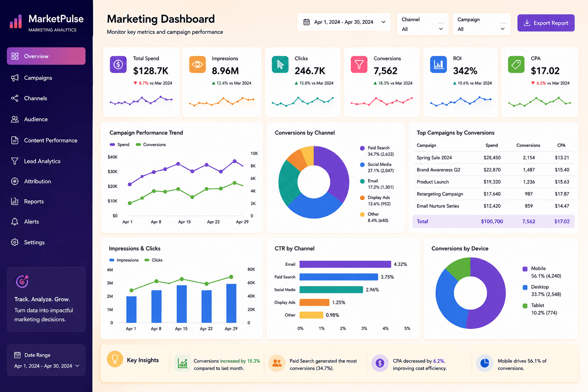Open the Overview menu item
This screenshot has width=588, height=392.
click(x=46, y=56)
